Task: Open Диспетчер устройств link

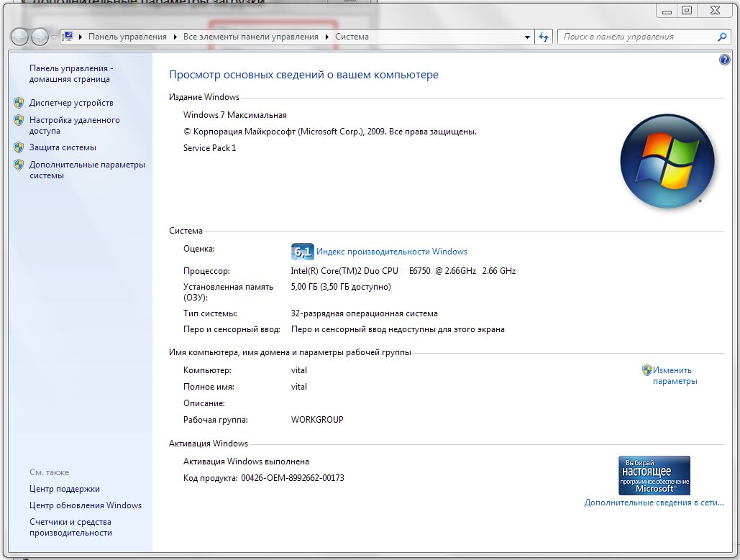Action: (71, 102)
